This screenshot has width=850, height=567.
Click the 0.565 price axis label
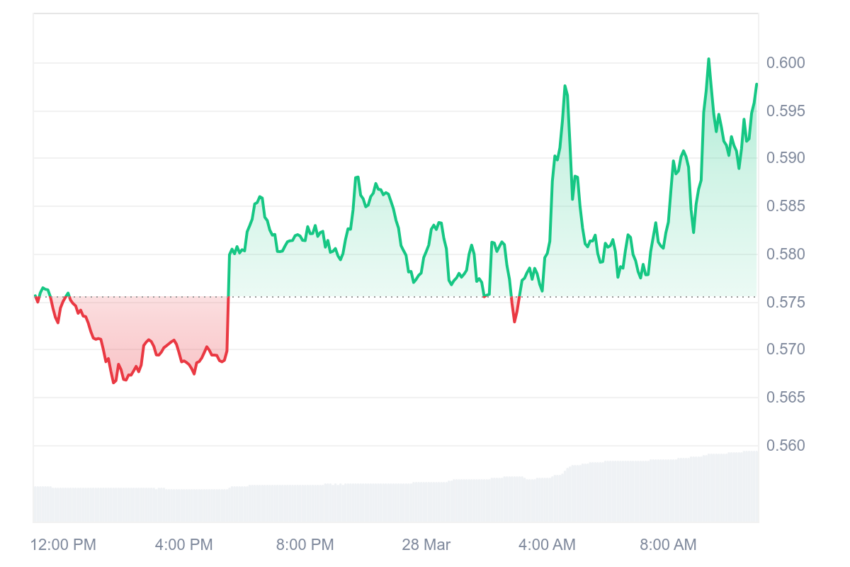click(785, 397)
